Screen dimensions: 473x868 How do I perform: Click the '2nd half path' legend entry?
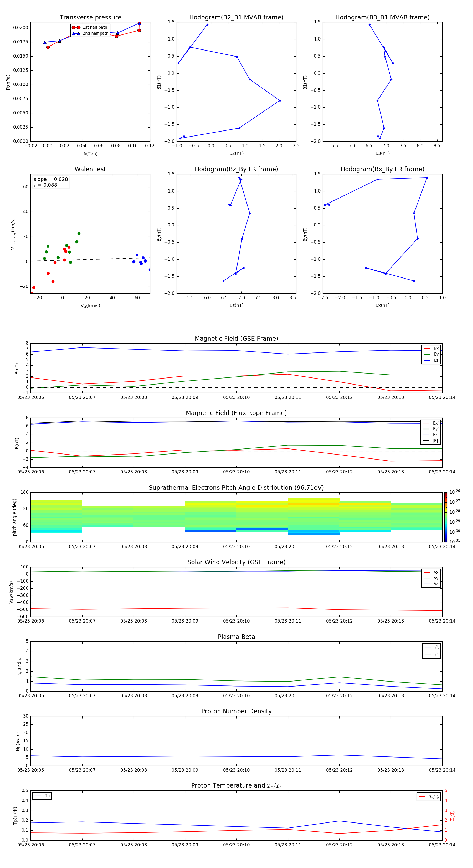[90, 33]
